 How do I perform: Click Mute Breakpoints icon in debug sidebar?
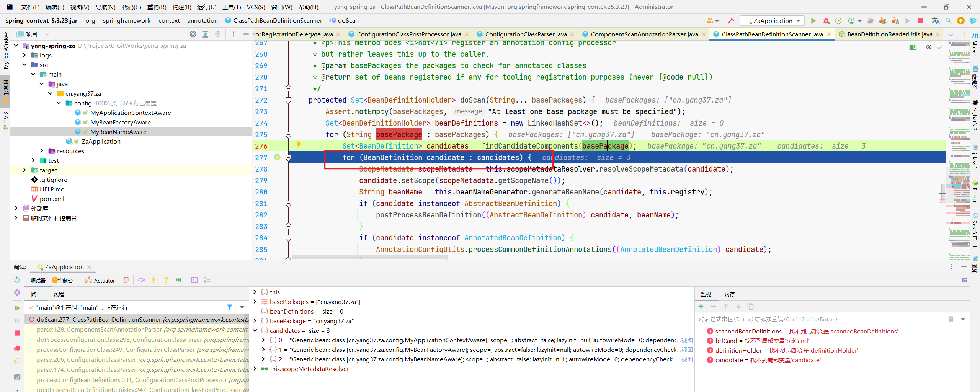(17, 361)
